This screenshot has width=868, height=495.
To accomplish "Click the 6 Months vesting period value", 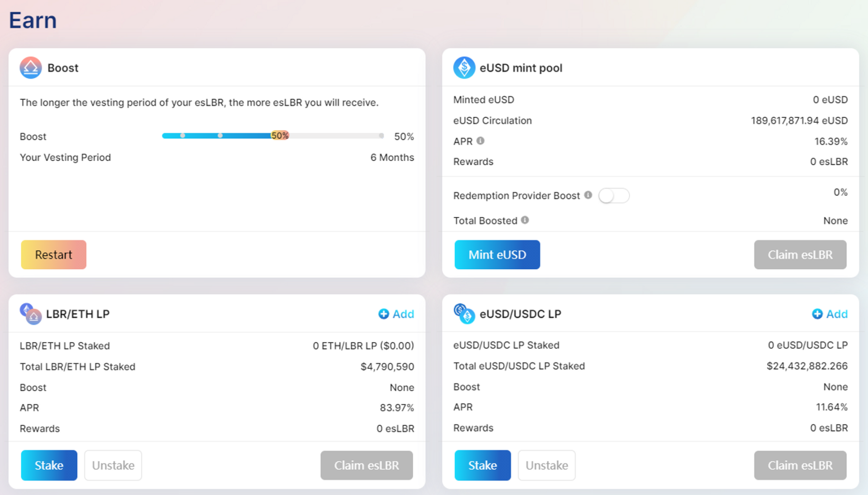I will (392, 157).
